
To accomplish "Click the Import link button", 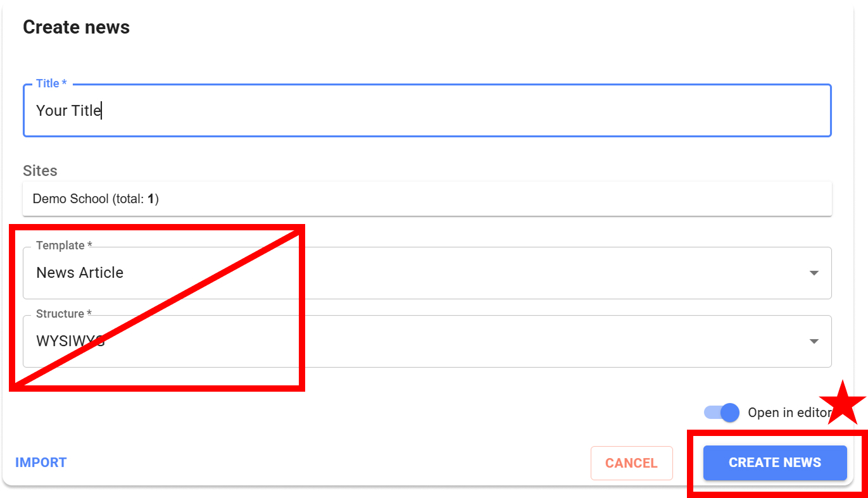I will tap(41, 463).
